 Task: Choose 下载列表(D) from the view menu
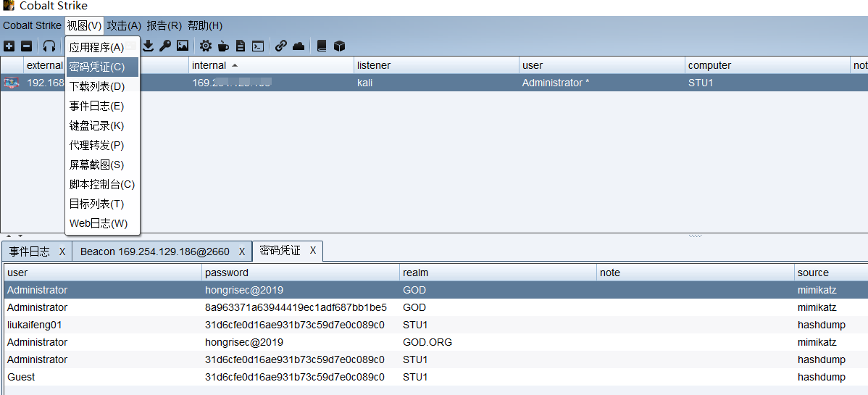pyautogui.click(x=102, y=86)
